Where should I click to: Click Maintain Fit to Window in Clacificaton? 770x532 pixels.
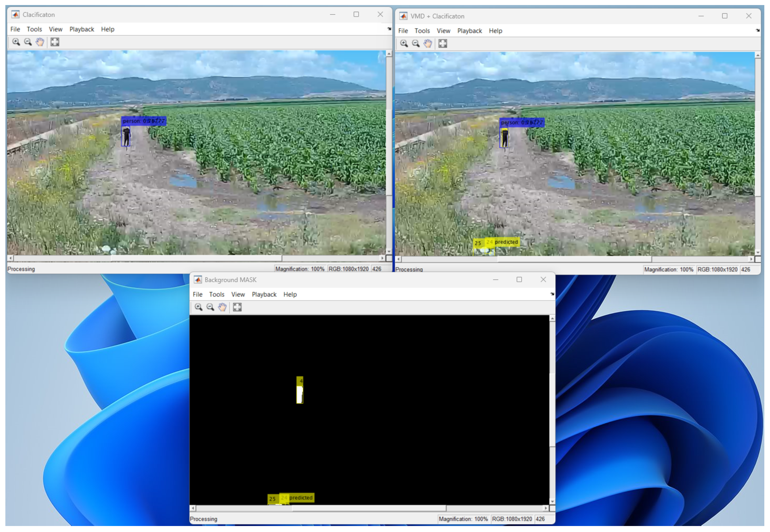[x=55, y=42]
